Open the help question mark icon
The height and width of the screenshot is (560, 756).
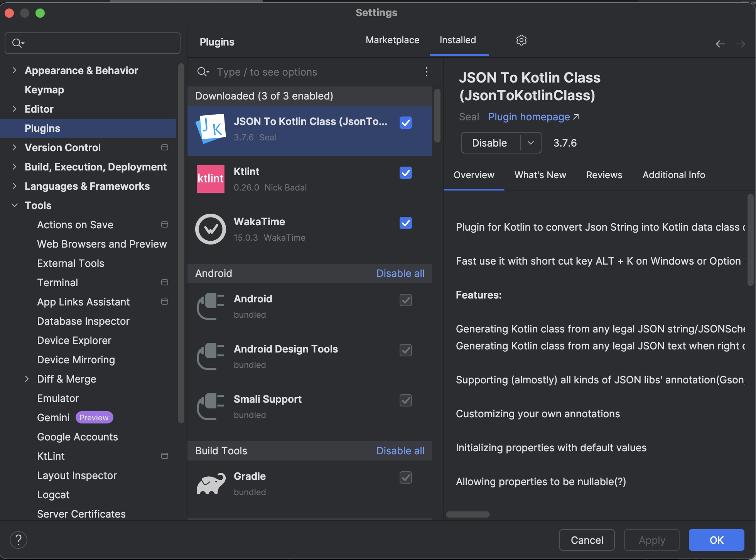(19, 540)
